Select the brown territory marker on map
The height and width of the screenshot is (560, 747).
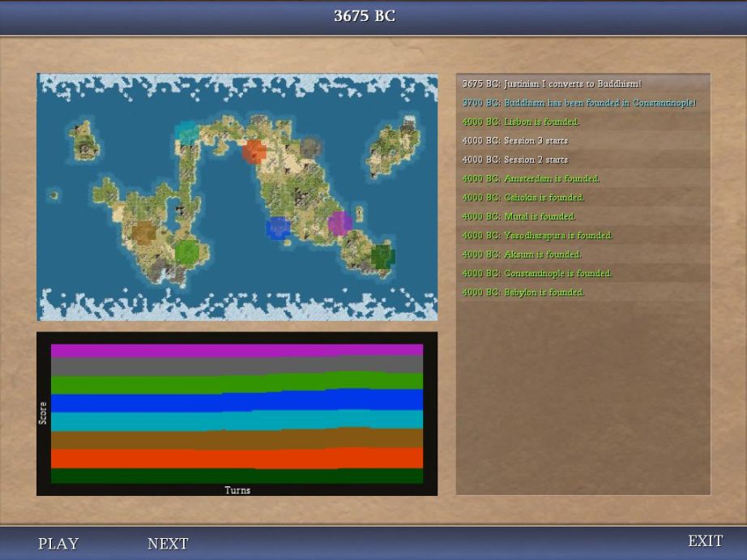click(x=144, y=233)
